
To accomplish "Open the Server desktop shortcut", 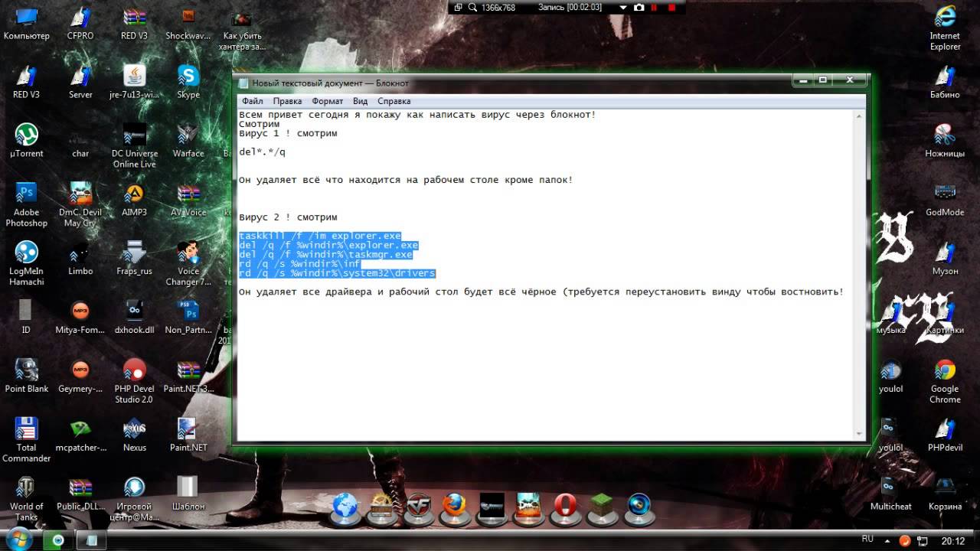I will [x=80, y=83].
